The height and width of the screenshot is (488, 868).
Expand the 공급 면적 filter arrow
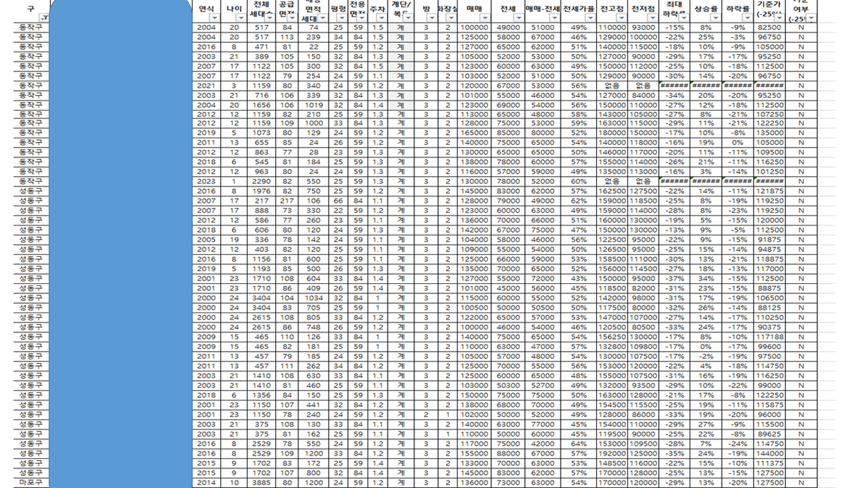tap(292, 18)
